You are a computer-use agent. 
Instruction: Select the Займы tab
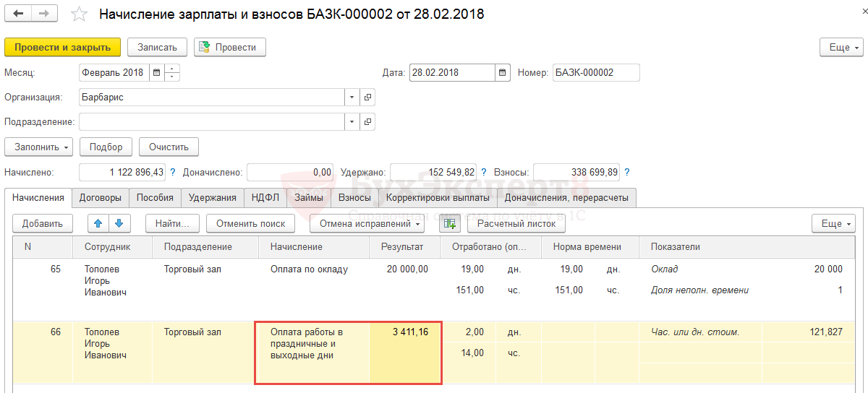pyautogui.click(x=309, y=197)
